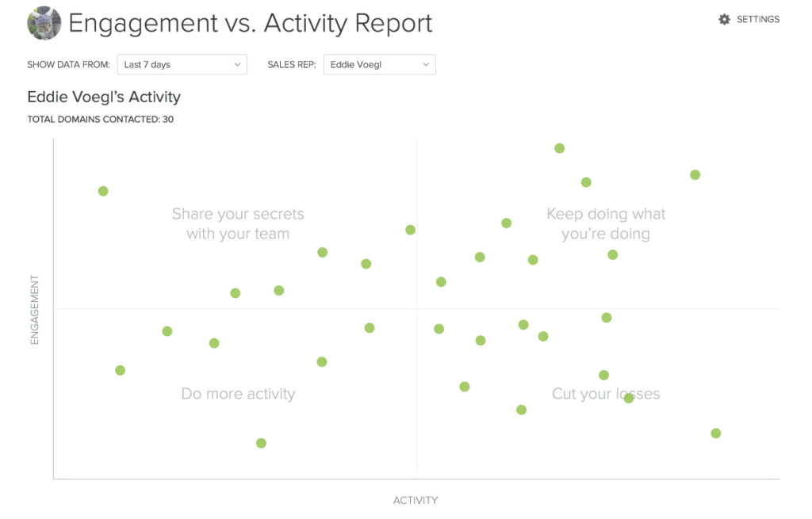Image resolution: width=812 pixels, height=519 pixels.
Task: Click 'Total Domains Contacted: 30' text
Action: coord(101,120)
